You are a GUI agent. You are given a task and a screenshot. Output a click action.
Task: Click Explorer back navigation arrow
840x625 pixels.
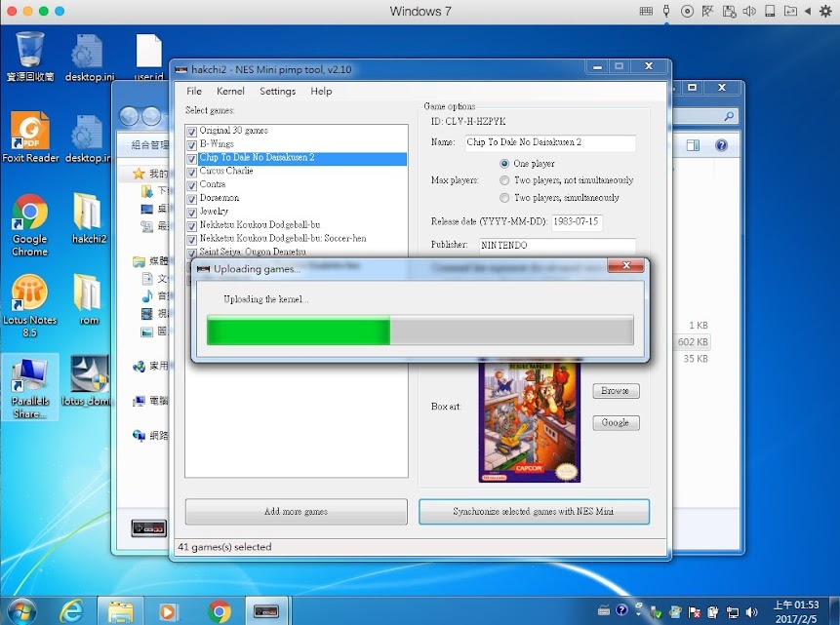tap(129, 116)
